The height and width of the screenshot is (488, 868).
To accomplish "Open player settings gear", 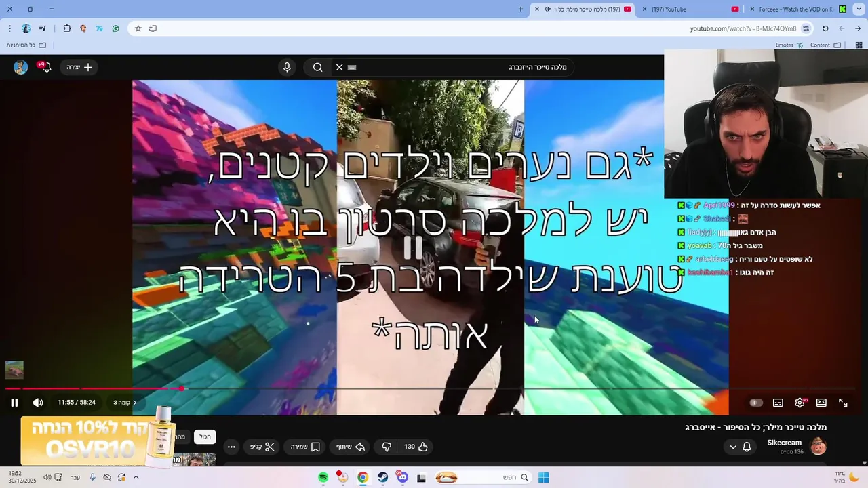I will coord(800,403).
